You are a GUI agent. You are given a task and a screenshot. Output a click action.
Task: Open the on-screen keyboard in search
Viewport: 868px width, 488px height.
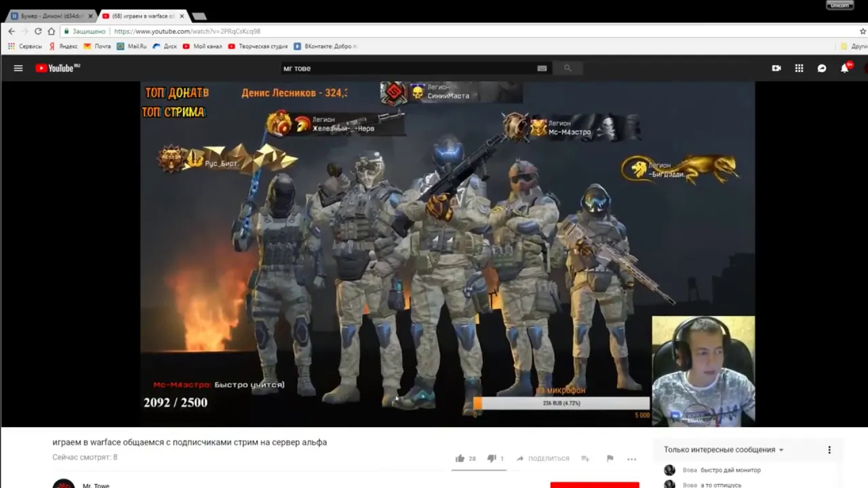point(542,68)
